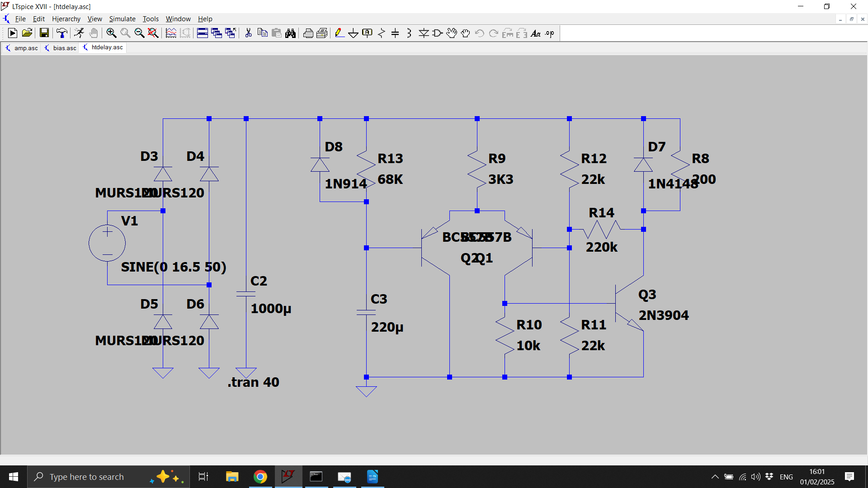Image resolution: width=868 pixels, height=488 pixels.
Task: Open the Simulate menu
Action: pyautogui.click(x=122, y=19)
